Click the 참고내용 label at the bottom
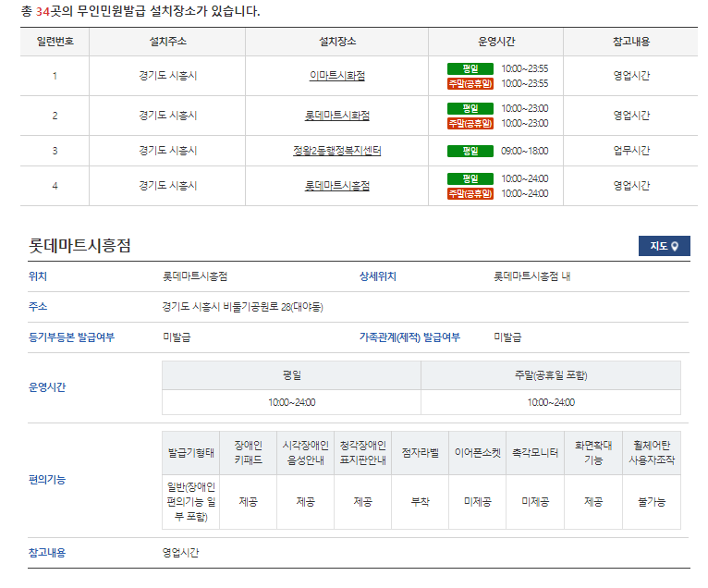 point(47,553)
